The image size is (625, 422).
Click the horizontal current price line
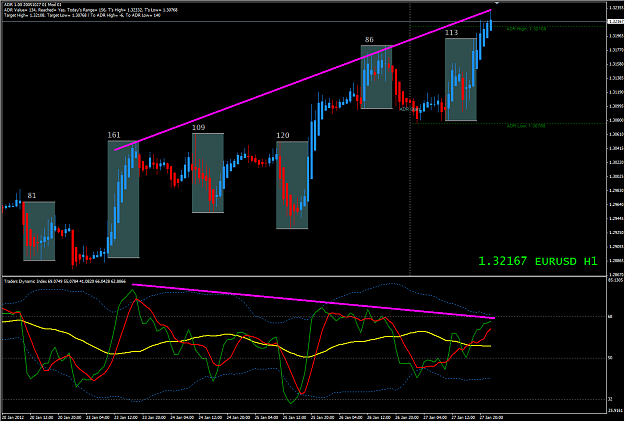(x=304, y=22)
